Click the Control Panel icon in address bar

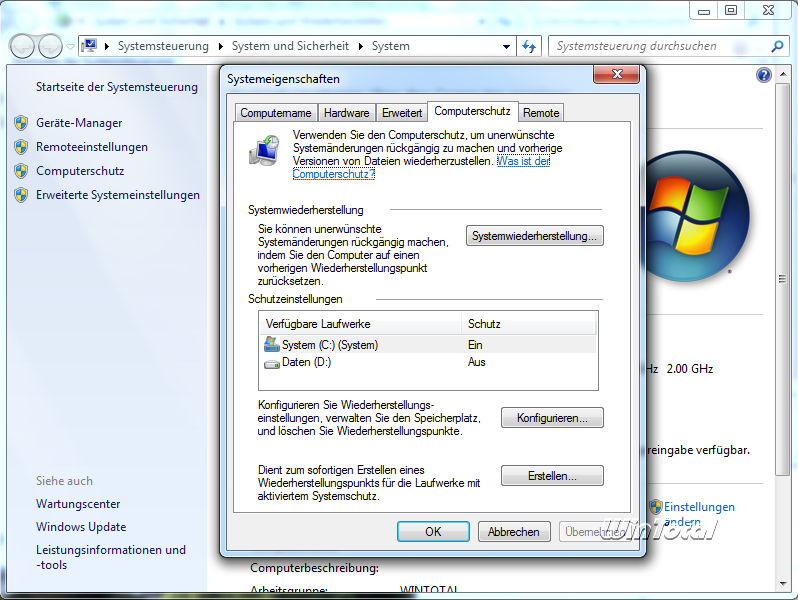tap(90, 46)
